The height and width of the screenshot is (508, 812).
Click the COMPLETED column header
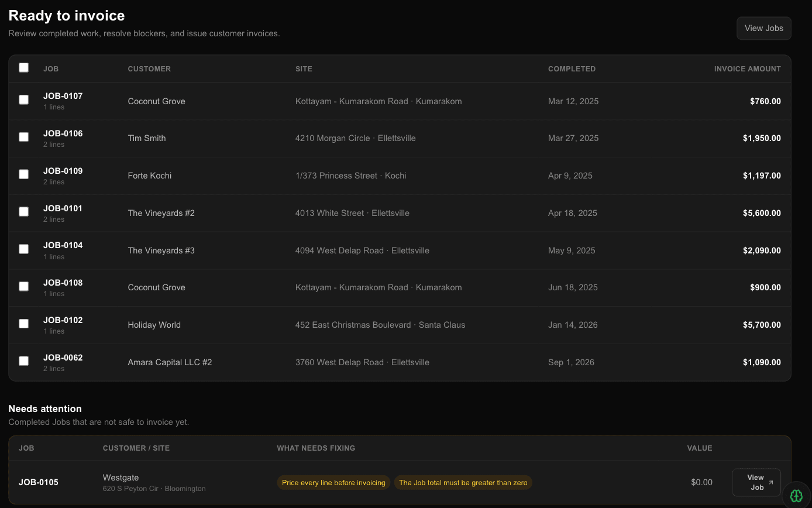pos(572,69)
